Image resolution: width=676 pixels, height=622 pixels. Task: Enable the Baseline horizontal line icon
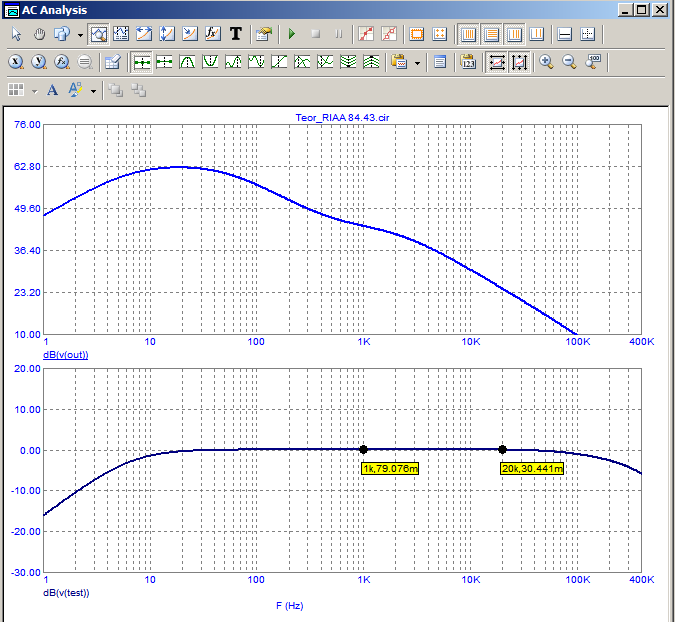(x=564, y=34)
